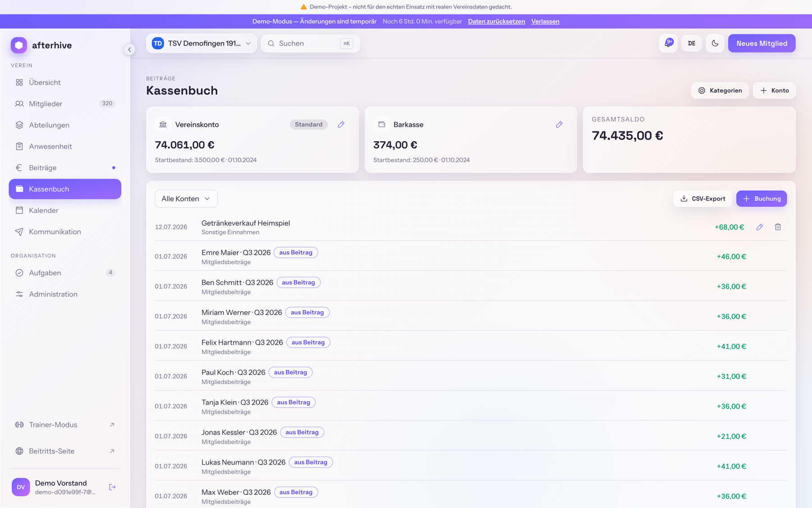Edit the Barkasse account with pencil icon
Screen dimensions: 812x508
(559, 124)
